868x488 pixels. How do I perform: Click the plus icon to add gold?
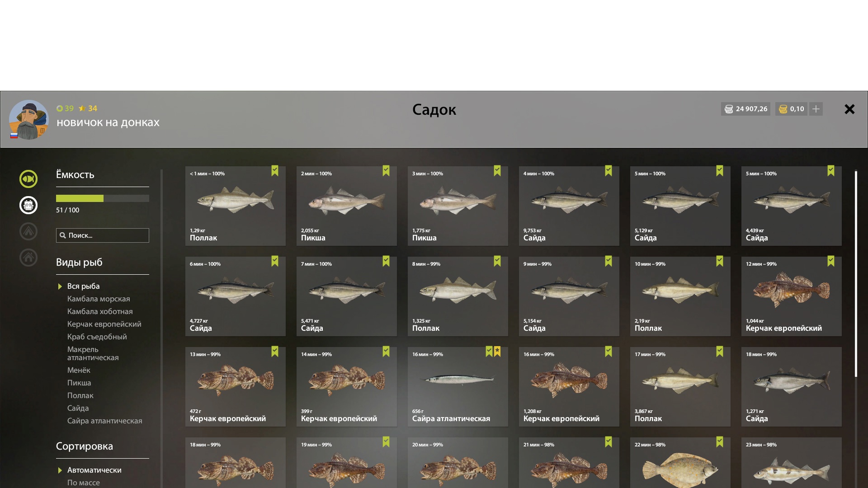pyautogui.click(x=816, y=109)
